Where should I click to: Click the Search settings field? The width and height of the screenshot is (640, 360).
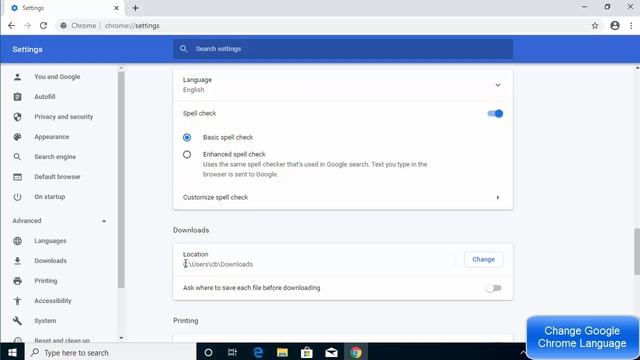343,49
